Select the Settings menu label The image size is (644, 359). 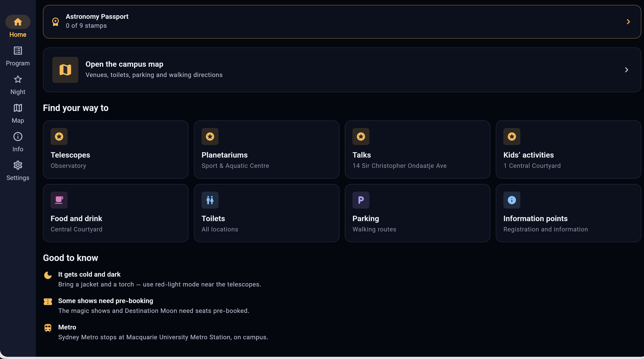(x=18, y=178)
